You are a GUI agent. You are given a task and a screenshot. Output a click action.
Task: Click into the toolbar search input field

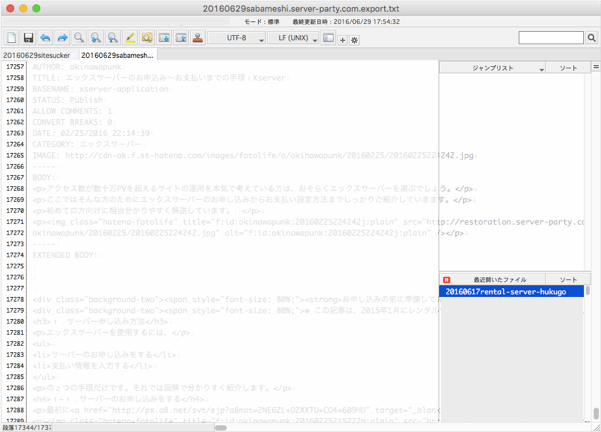click(x=551, y=38)
